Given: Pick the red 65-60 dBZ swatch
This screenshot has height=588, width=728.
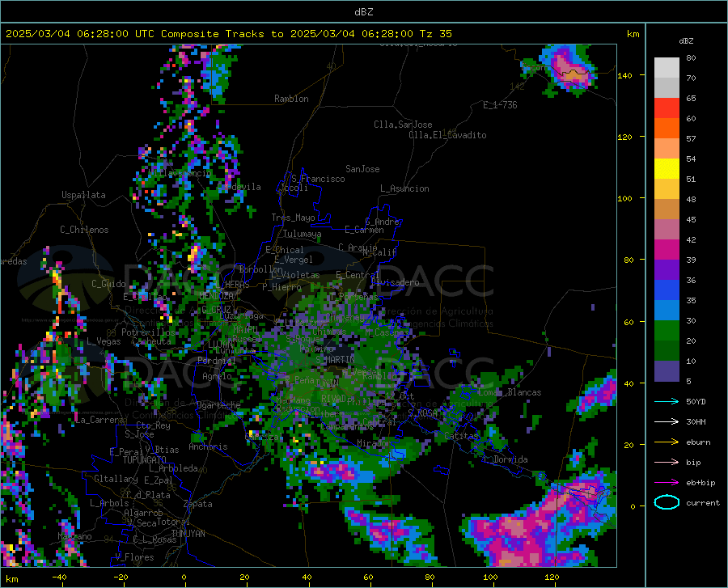Looking at the screenshot, I should click(667, 108).
